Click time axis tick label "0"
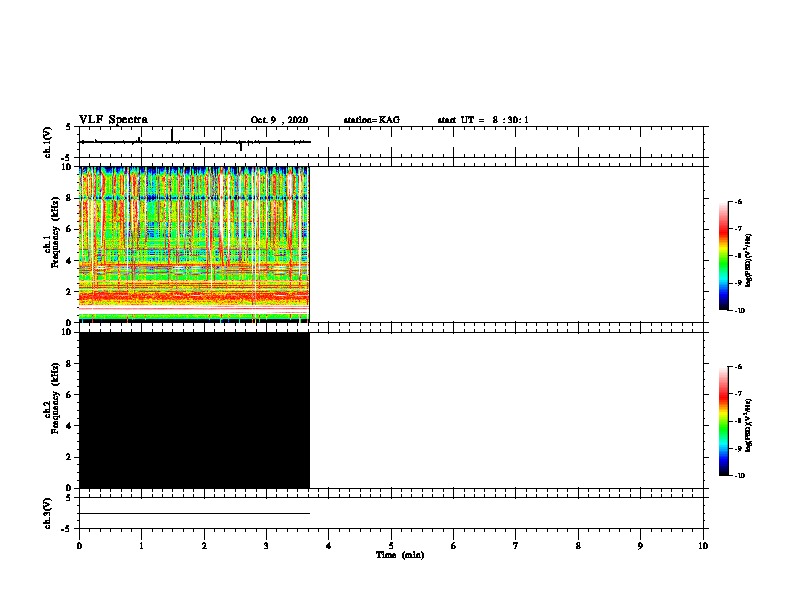 point(79,546)
